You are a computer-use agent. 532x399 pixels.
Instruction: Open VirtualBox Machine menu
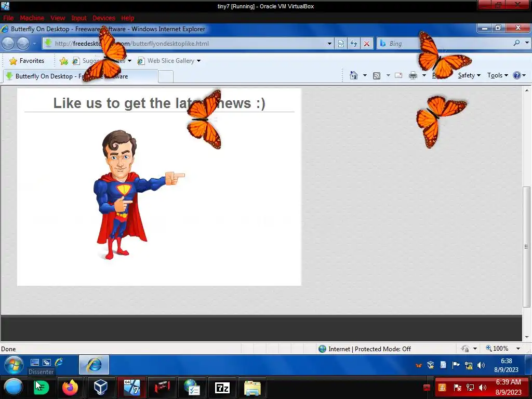click(x=32, y=18)
